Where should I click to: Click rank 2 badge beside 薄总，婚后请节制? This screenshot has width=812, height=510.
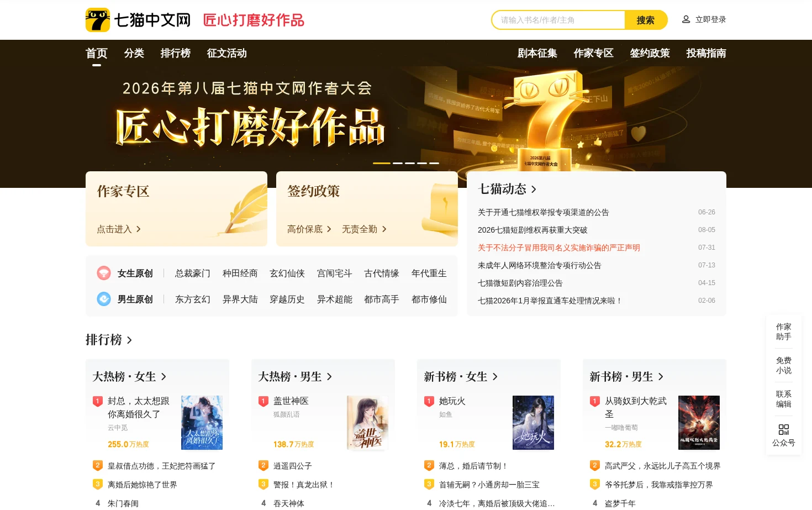point(429,466)
